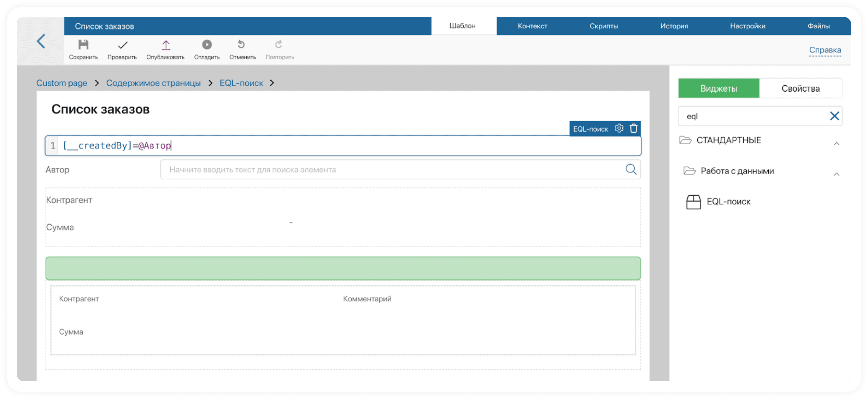Go to Содержимое страницы breadcrumb

click(153, 83)
